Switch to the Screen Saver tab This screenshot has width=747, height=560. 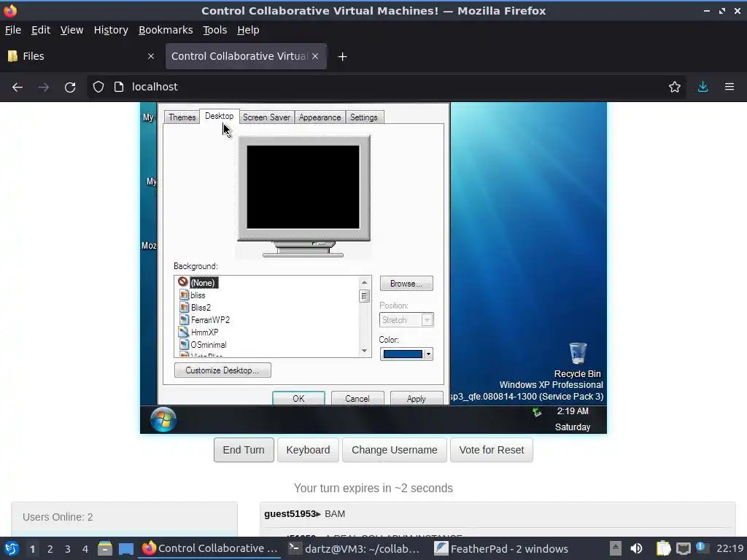click(266, 117)
